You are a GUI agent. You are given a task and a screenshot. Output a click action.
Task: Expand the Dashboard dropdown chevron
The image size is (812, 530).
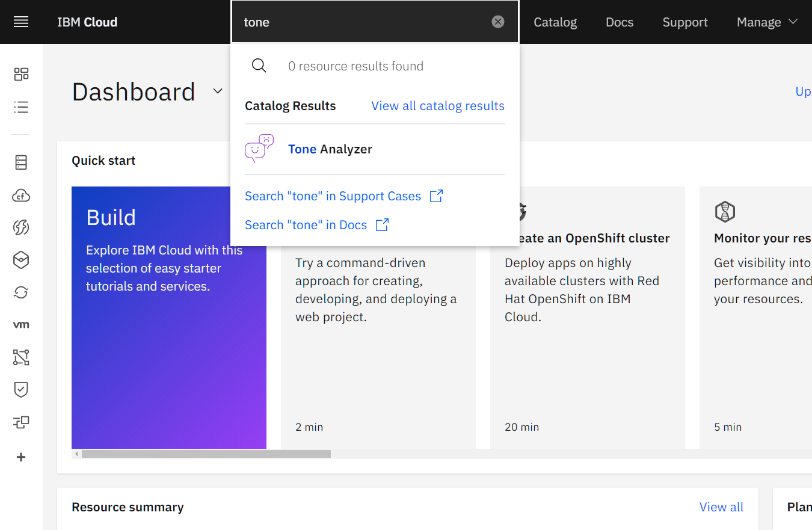pyautogui.click(x=218, y=91)
